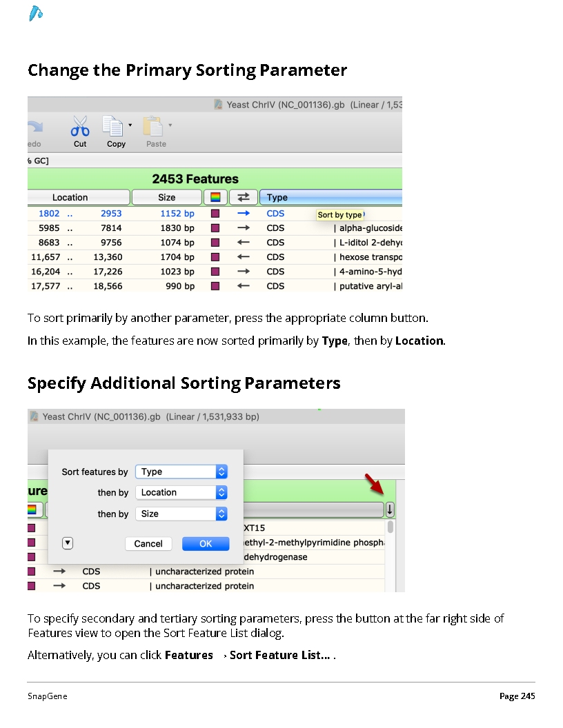Click the sort button at far right of Features view
The image size is (563, 728).
(390, 509)
